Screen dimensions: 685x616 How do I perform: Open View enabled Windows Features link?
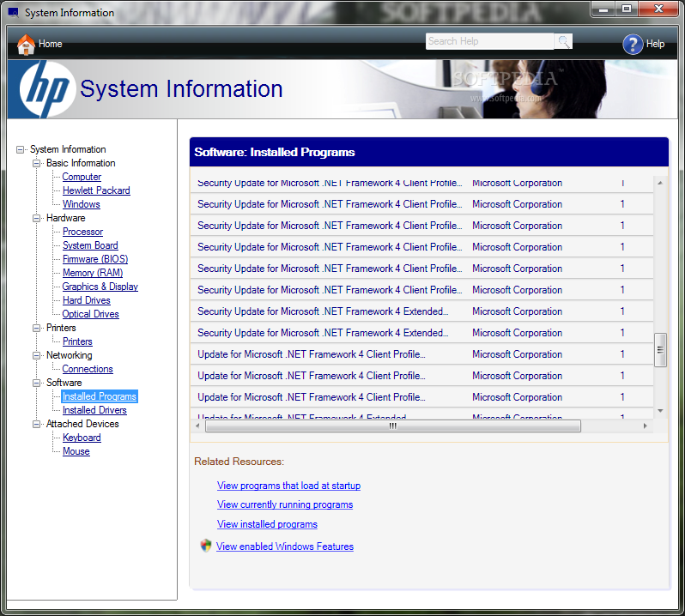coord(285,547)
